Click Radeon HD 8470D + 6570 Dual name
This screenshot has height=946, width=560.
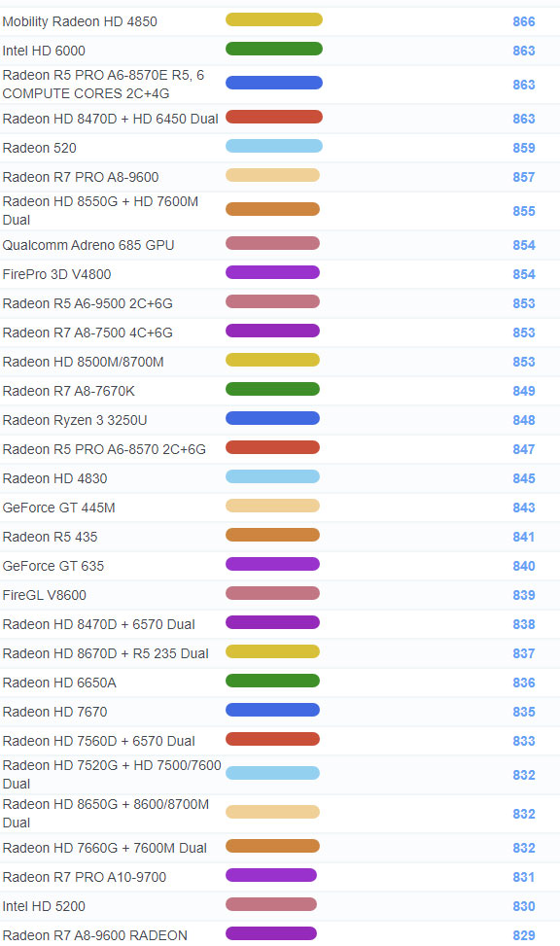pyautogui.click(x=98, y=624)
